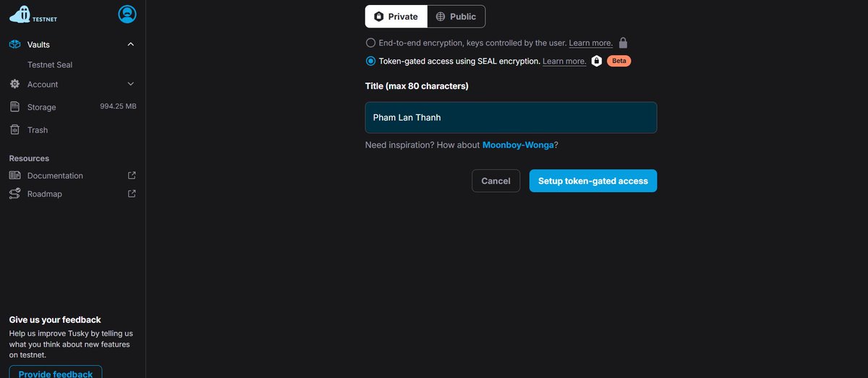Click the Resources heading
Screen dimensions: 868x378
29,158
